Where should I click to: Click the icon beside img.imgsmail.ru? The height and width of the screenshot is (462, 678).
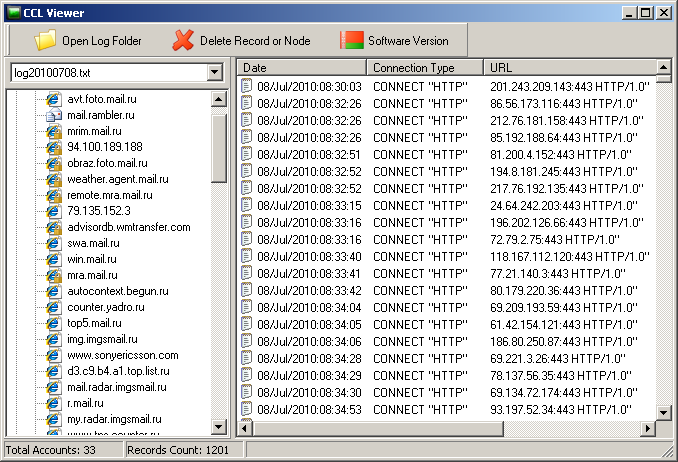(54, 339)
